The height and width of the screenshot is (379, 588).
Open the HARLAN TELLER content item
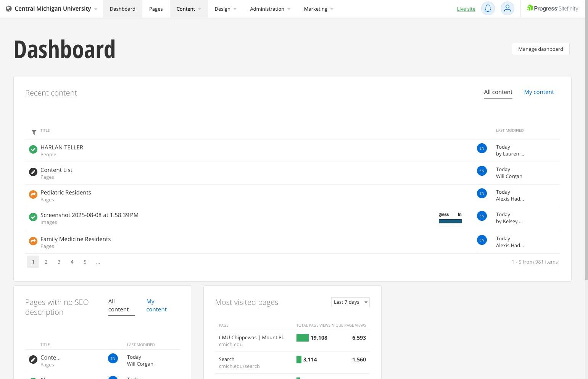pyautogui.click(x=62, y=147)
